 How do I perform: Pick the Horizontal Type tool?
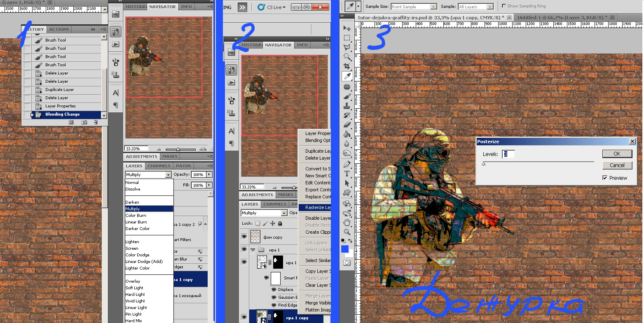tap(347, 174)
